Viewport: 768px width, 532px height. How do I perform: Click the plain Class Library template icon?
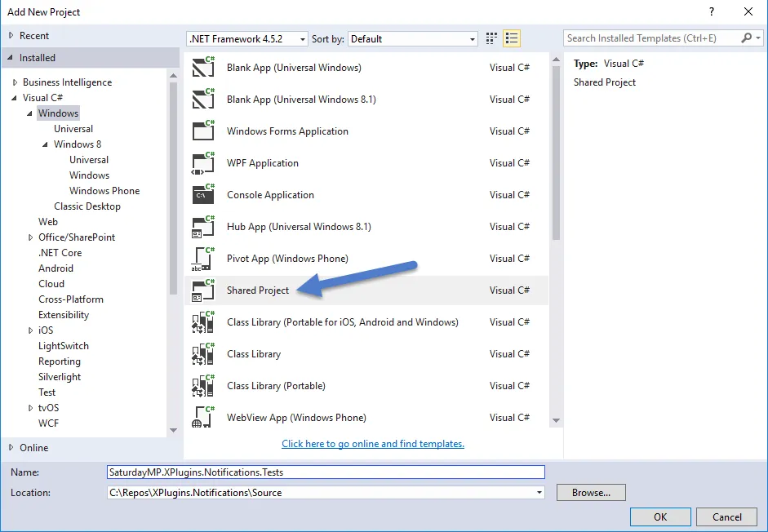click(203, 354)
